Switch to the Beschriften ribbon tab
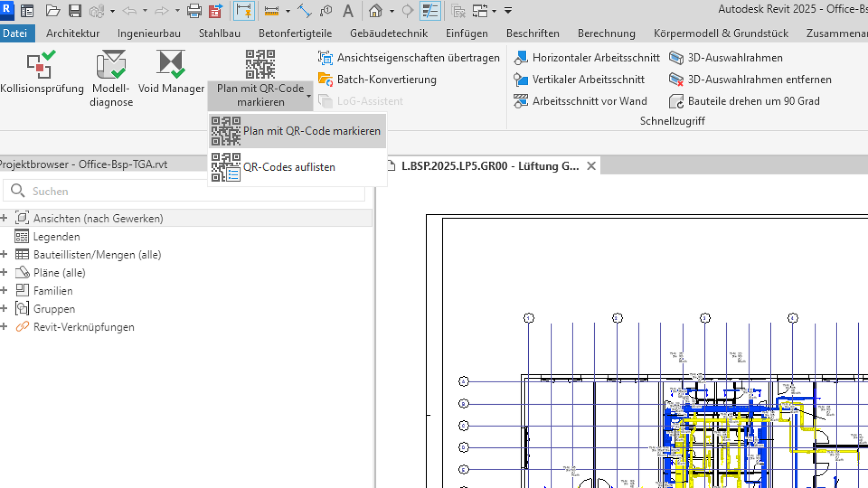 pos(533,33)
